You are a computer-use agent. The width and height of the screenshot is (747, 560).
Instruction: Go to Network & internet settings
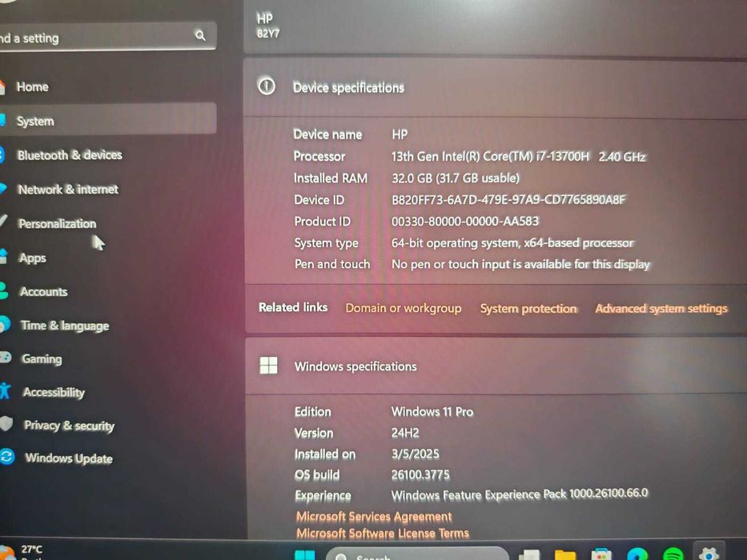[x=67, y=190]
